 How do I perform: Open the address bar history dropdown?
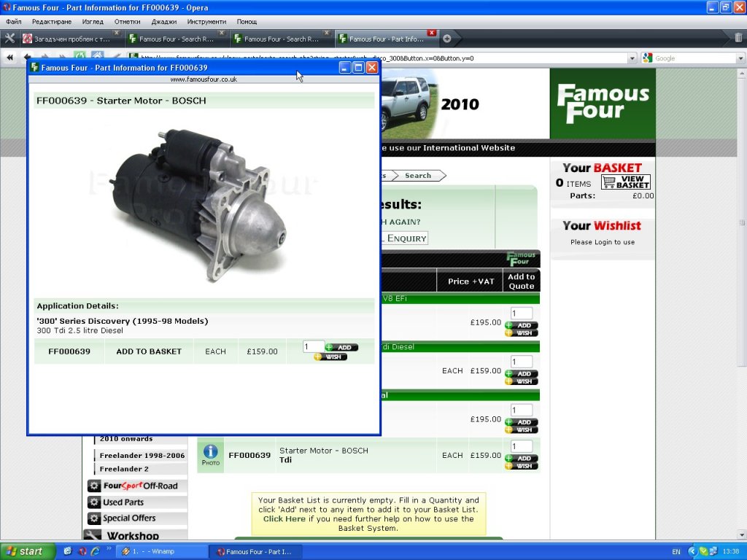632,58
